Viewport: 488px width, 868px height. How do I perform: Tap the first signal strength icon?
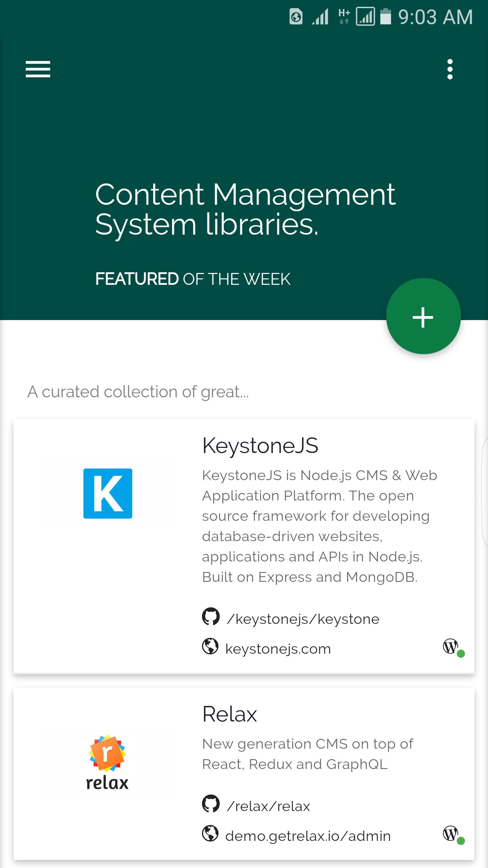point(320,17)
